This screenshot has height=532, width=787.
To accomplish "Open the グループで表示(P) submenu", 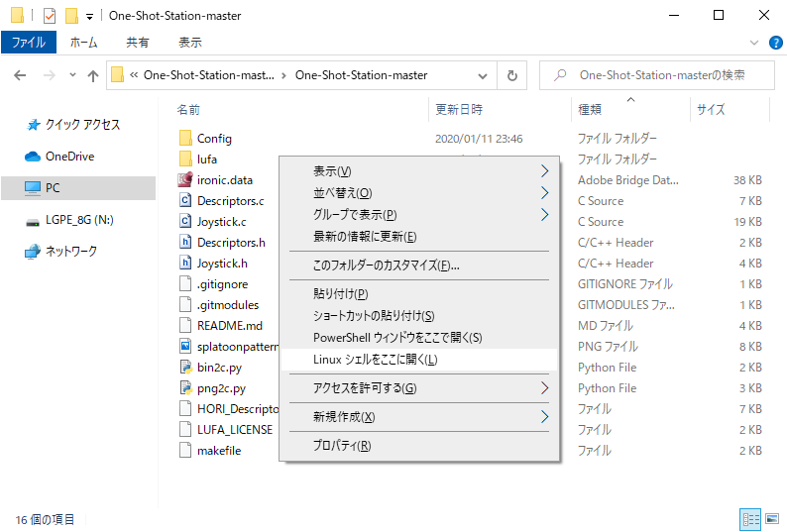I will (x=419, y=215).
